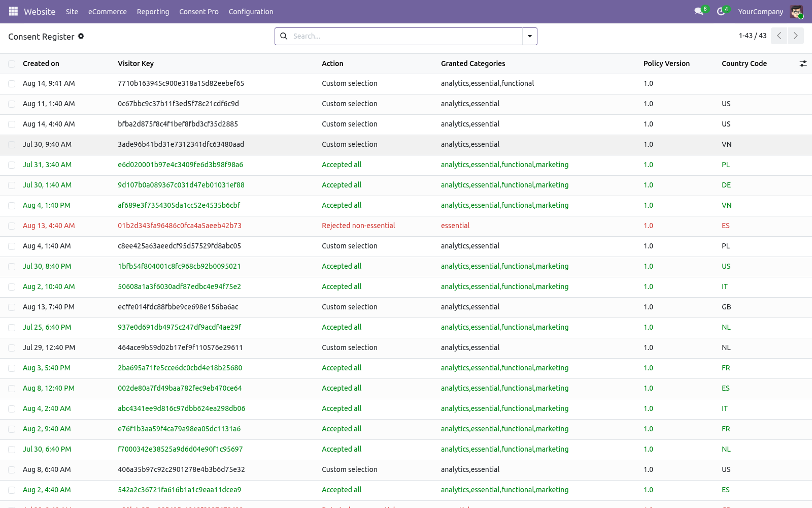Click the 1-43 / 43 pager counter
The width and height of the screenshot is (812, 508).
753,36
